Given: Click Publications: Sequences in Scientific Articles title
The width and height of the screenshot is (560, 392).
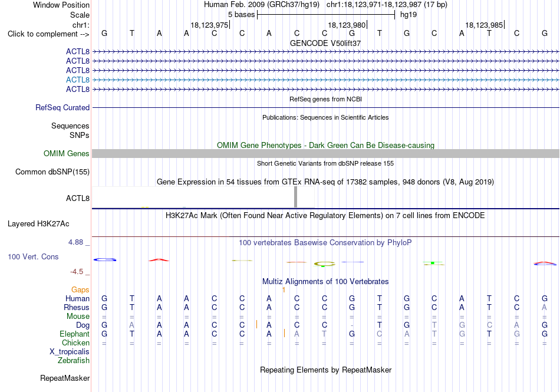Looking at the screenshot, I should click(325, 117).
